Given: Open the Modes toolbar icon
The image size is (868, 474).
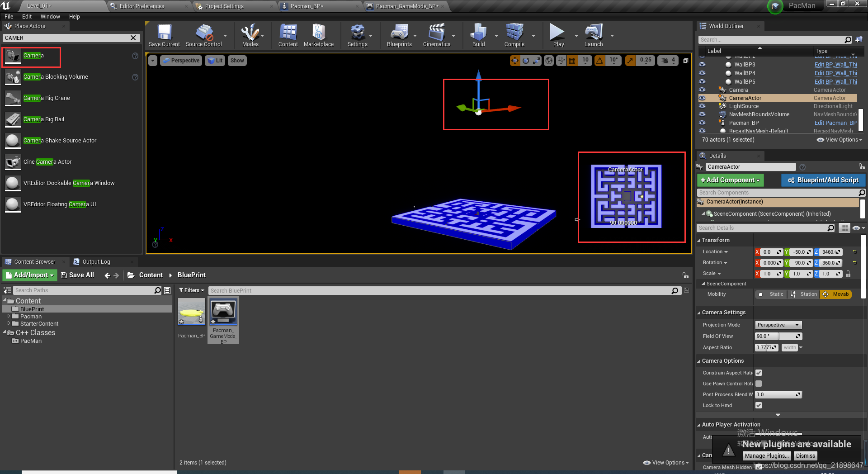Looking at the screenshot, I should [250, 35].
